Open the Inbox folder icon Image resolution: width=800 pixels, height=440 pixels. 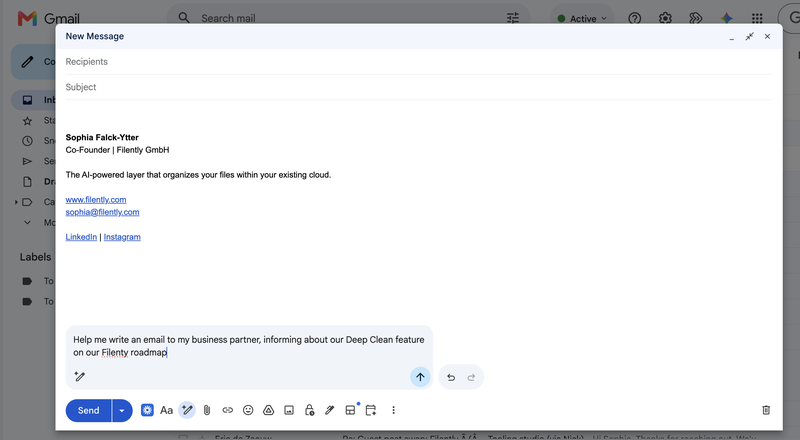28,100
